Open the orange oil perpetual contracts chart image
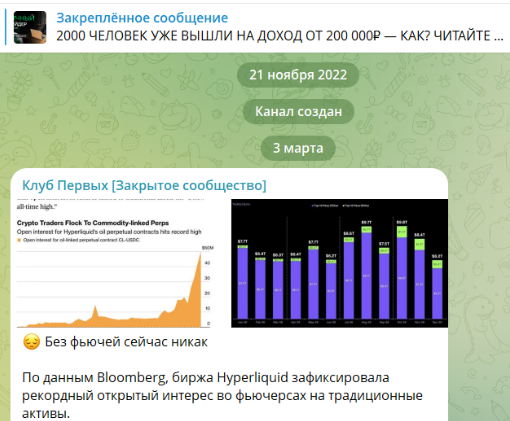The image size is (510, 421). click(116, 263)
